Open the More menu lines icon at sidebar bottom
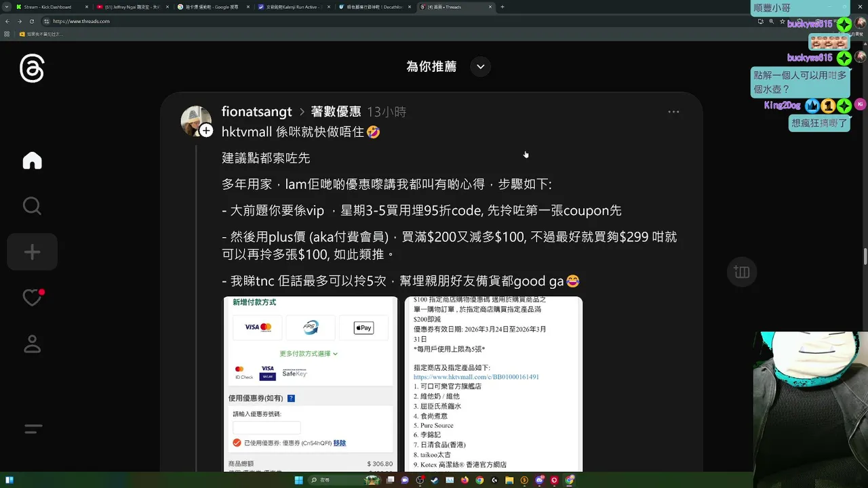 tap(33, 429)
